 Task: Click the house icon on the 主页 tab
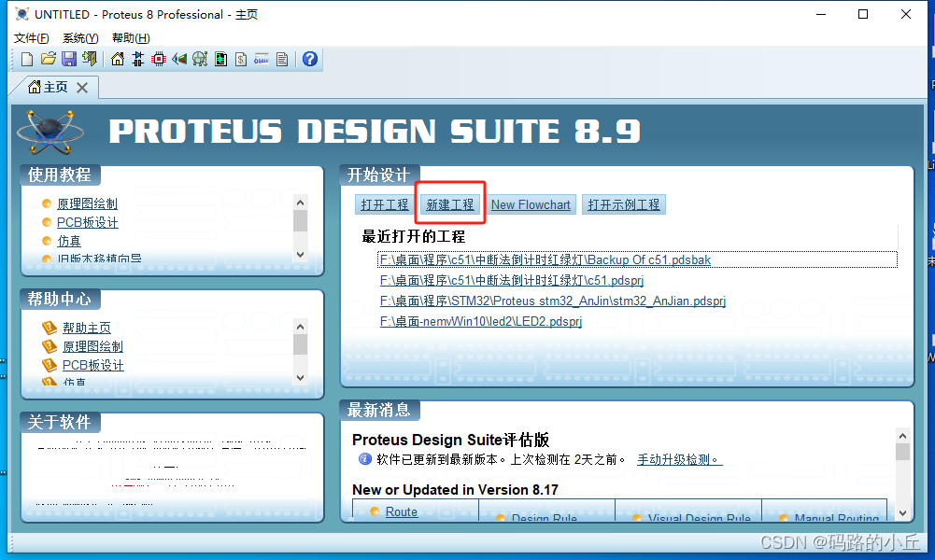pos(35,87)
